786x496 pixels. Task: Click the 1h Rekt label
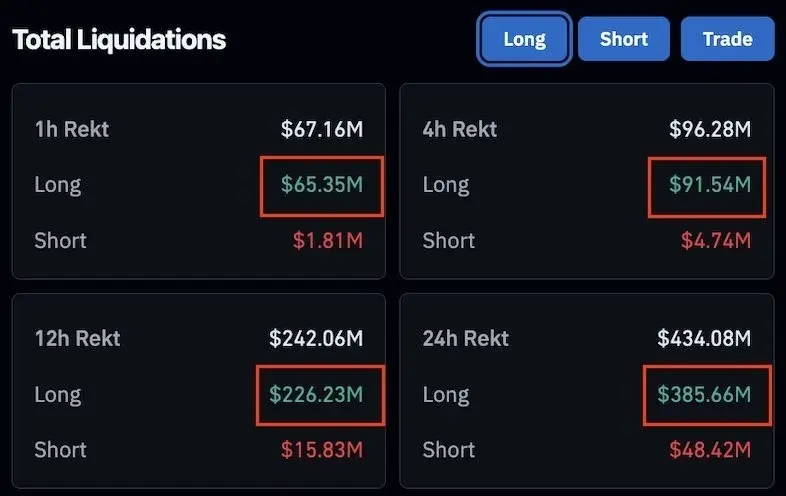point(72,129)
